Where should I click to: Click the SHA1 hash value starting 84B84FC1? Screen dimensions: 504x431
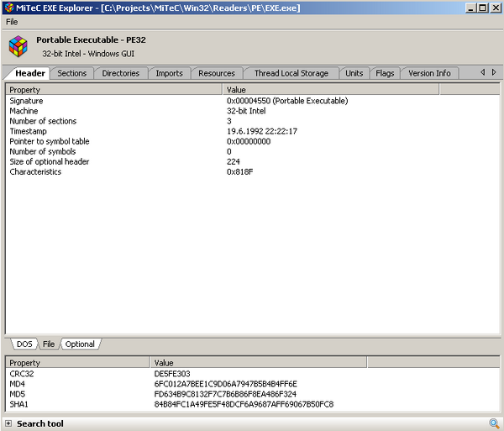tap(244, 404)
